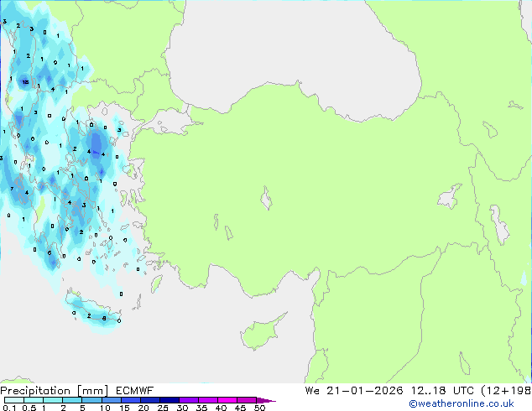Select the legend label "30"
The image size is (532, 411).
click(x=182, y=408)
